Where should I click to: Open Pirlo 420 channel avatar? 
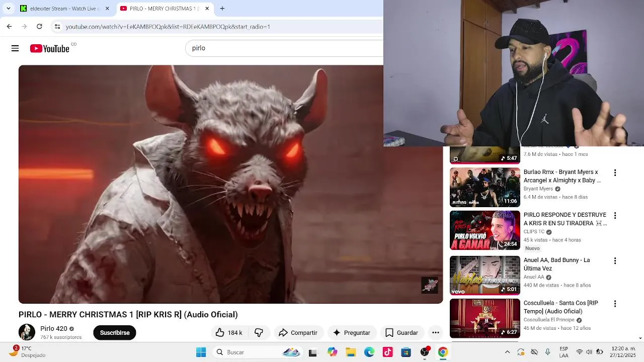[x=27, y=332]
